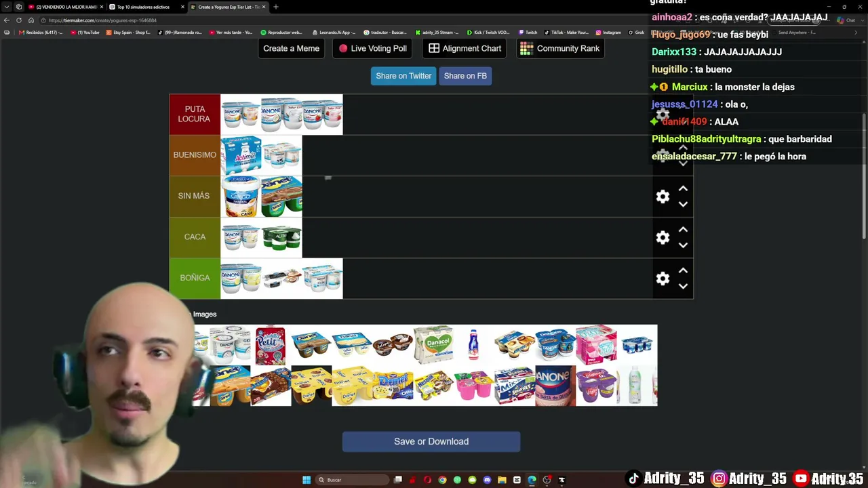Image resolution: width=868 pixels, height=488 pixels.
Task: Open Task View on the taskbar
Action: (398, 480)
